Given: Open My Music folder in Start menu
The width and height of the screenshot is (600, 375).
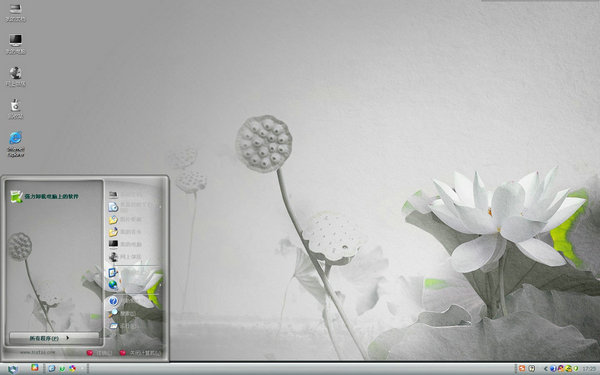Looking at the screenshot, I should (x=125, y=232).
